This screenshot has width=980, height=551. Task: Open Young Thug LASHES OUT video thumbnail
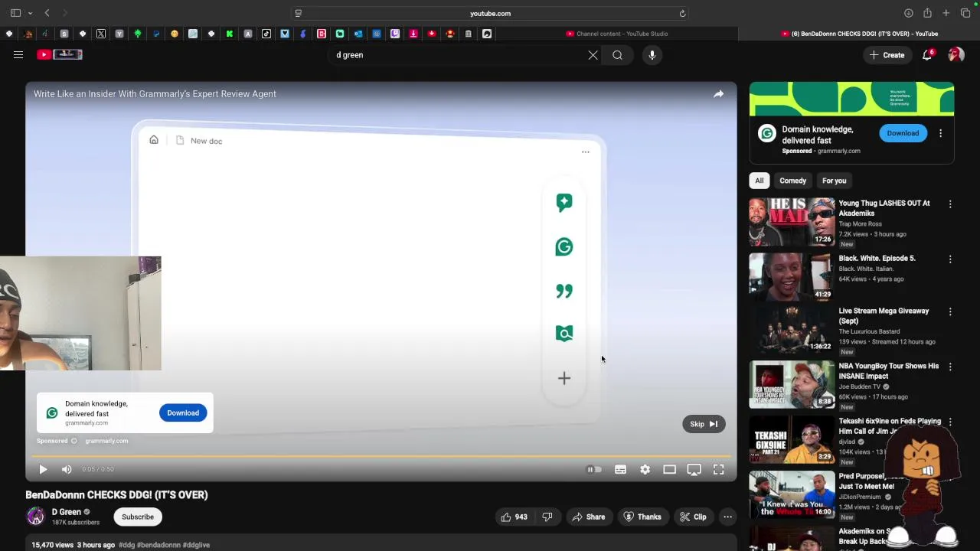(792, 222)
